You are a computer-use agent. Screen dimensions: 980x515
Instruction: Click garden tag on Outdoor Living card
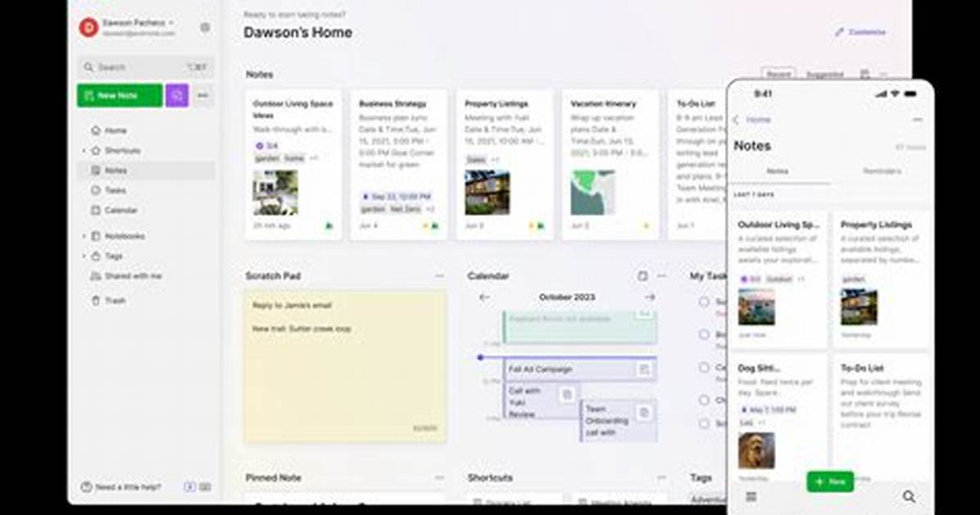267,159
